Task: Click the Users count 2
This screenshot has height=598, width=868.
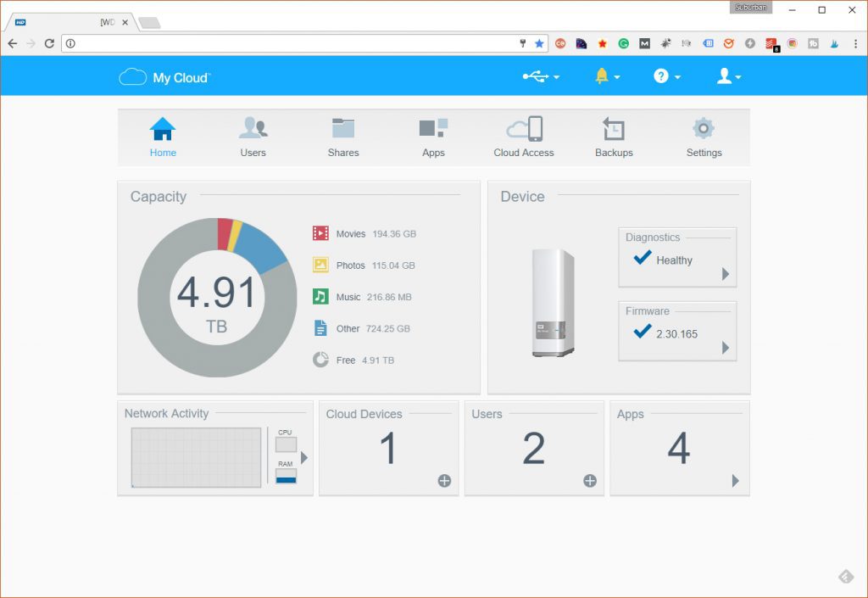Action: click(534, 449)
